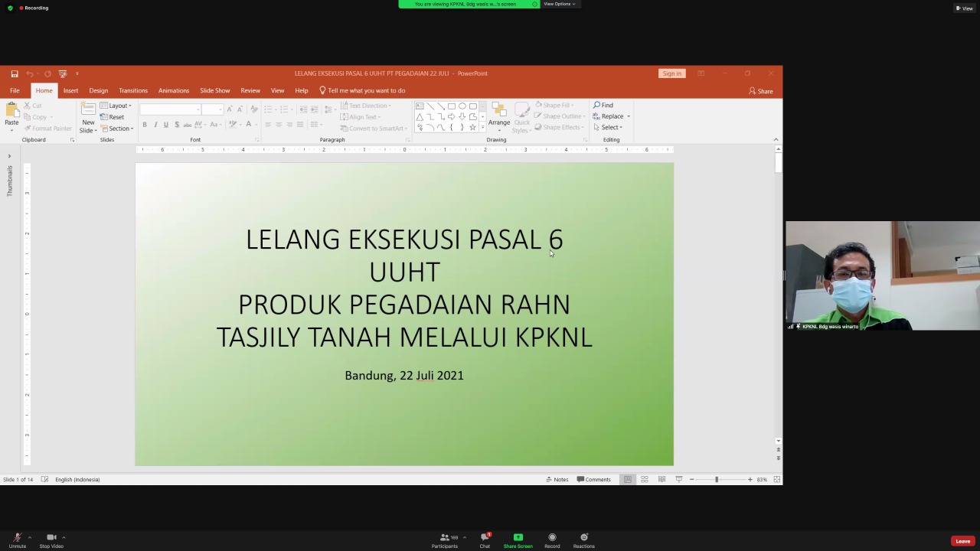This screenshot has height=551, width=980.
Task: Open the Zoom Chat panel
Action: pyautogui.click(x=485, y=540)
